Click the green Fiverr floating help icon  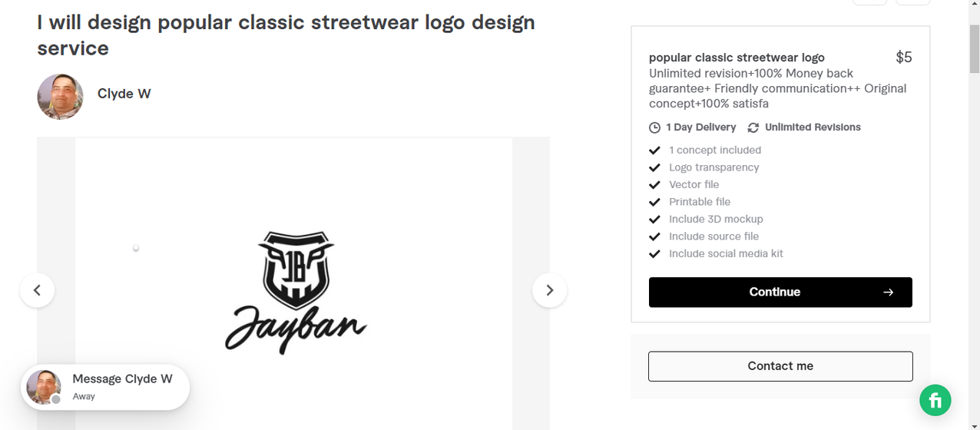click(x=935, y=400)
